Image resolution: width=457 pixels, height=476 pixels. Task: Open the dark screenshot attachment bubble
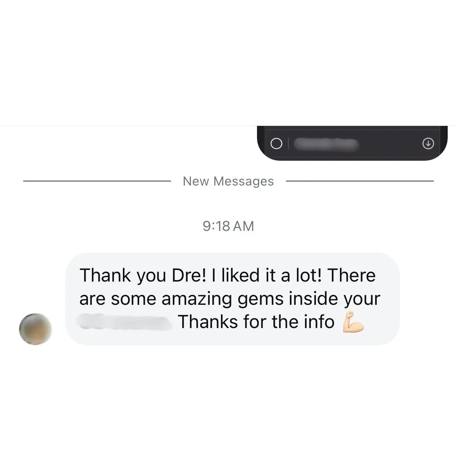(352, 143)
